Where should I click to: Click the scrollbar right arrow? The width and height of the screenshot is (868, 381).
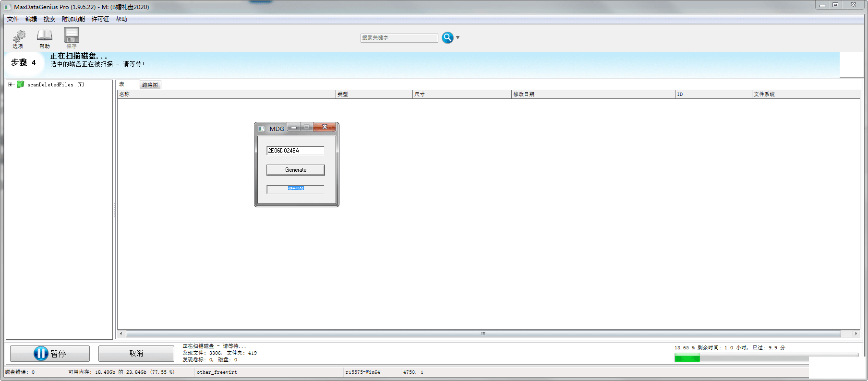(x=856, y=333)
